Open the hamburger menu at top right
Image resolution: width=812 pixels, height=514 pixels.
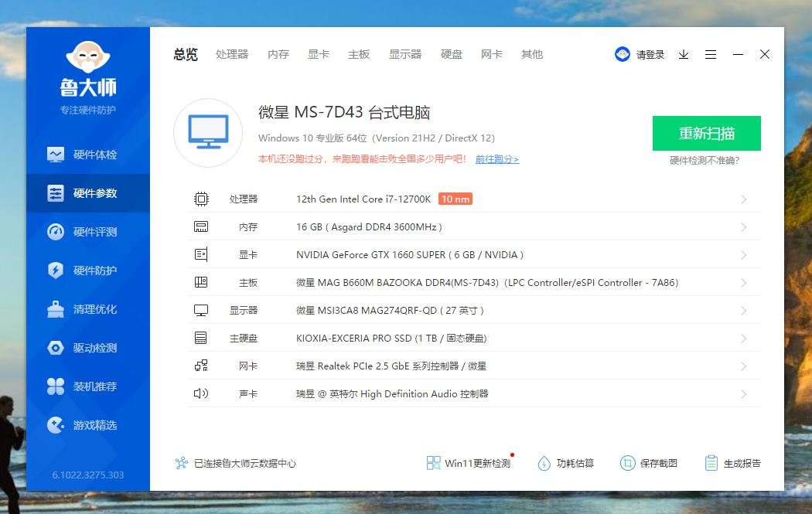point(711,54)
